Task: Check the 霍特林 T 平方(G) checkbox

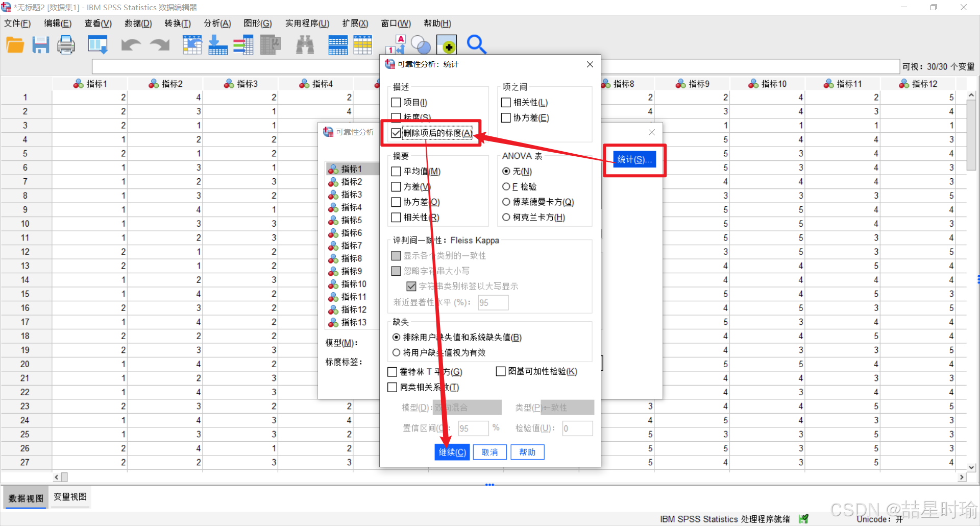Action: click(x=393, y=372)
